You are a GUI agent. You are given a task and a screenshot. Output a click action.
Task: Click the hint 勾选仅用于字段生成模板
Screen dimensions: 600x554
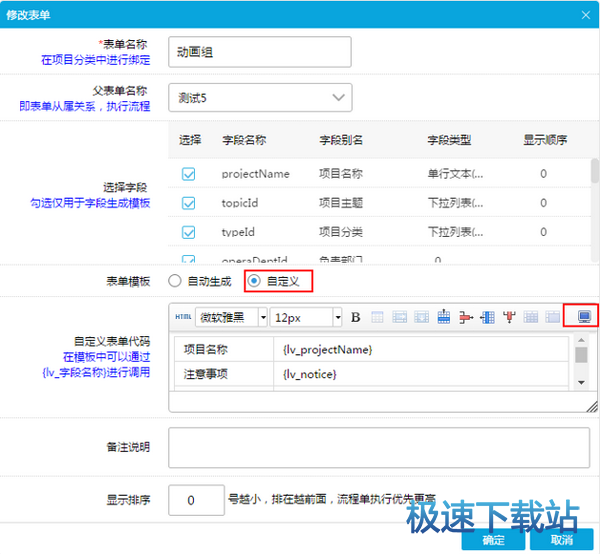(90, 203)
